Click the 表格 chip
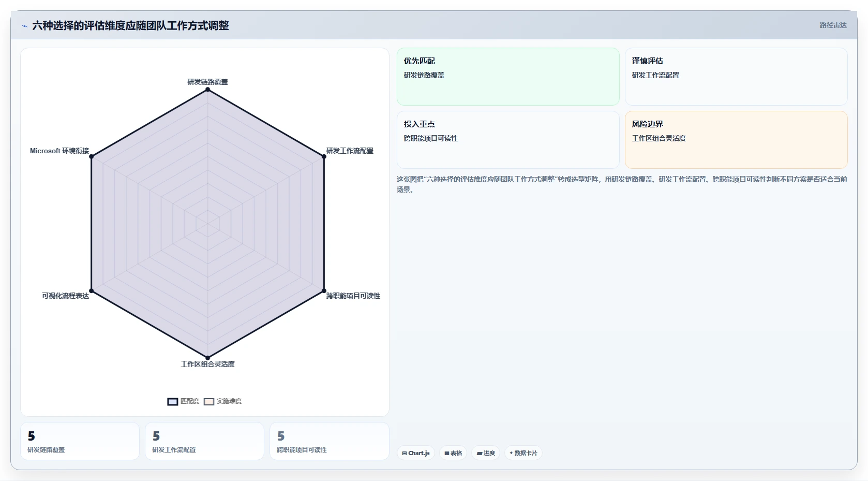868x481 pixels. click(453, 453)
